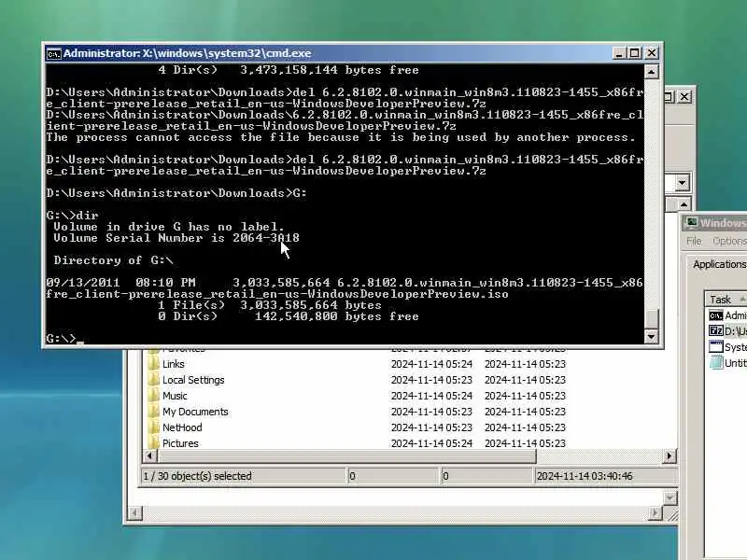Click the Links folder name

pyautogui.click(x=174, y=364)
